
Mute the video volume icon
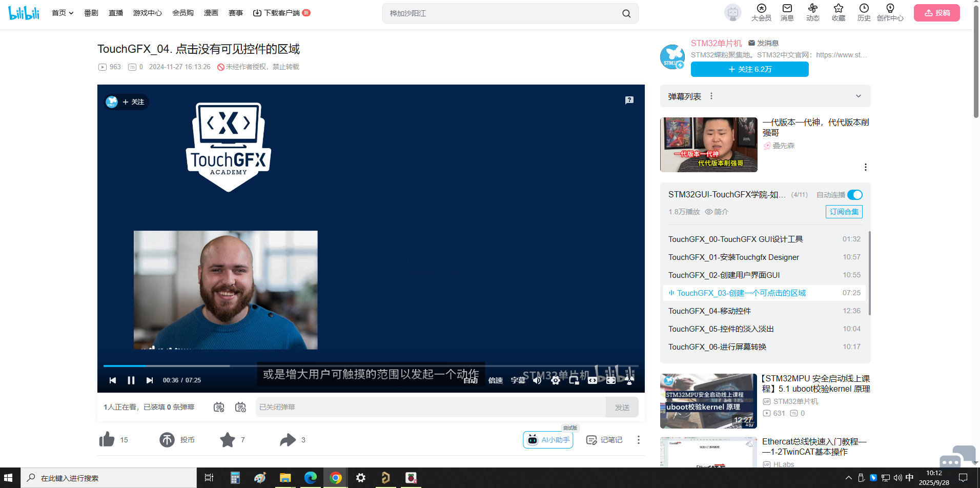(537, 380)
